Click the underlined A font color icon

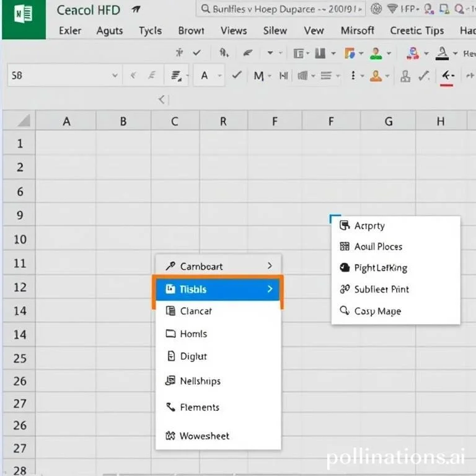point(442,54)
